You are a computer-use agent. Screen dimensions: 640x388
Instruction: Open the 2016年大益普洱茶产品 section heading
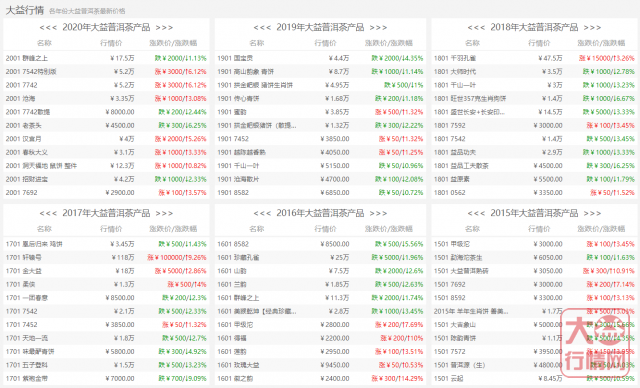pos(320,213)
